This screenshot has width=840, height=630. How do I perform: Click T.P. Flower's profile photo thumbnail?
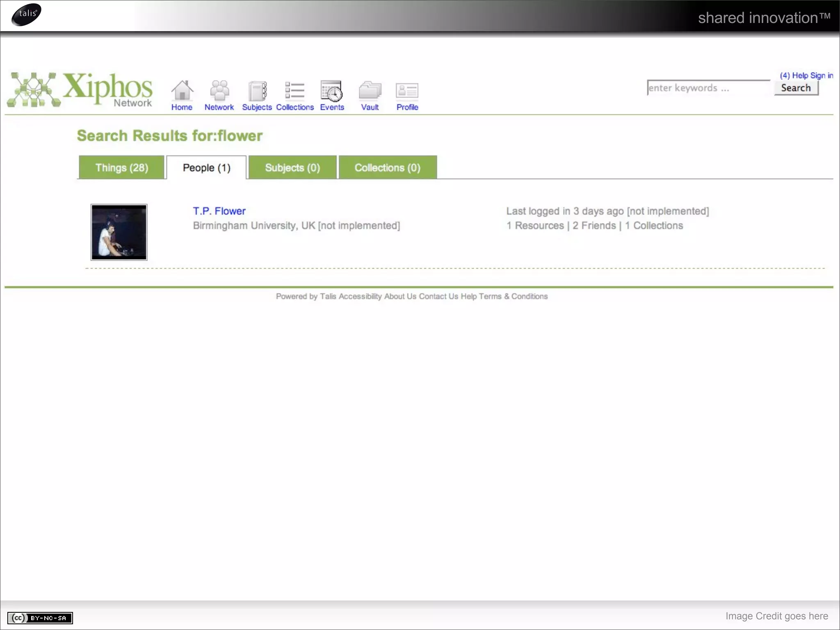click(x=119, y=232)
